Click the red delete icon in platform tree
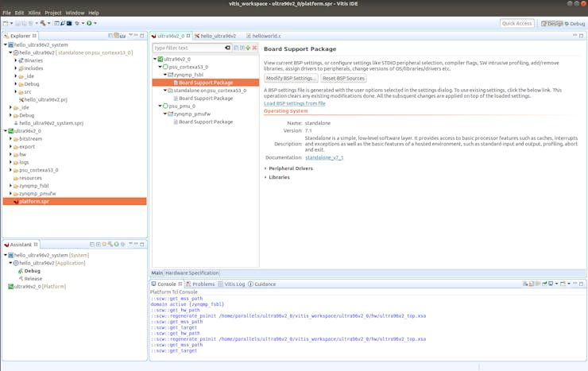The width and height of the screenshot is (588, 371). click(254, 48)
